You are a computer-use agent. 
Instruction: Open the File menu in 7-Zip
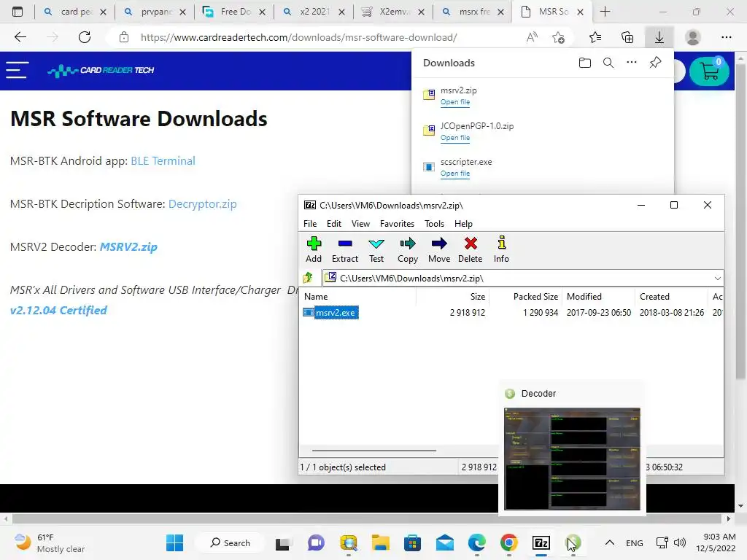tap(309, 224)
